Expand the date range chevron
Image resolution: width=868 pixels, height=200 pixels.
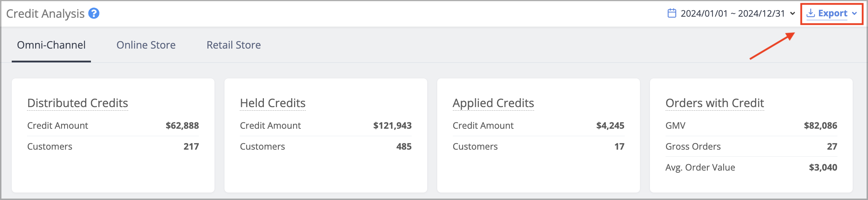pos(792,13)
